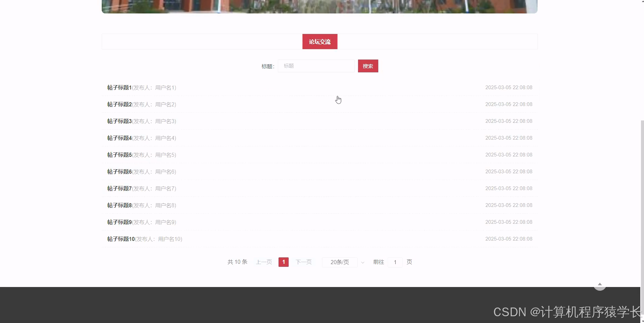This screenshot has height=323, width=644.
Task: Open the post 帖子标题7
Action: click(119, 188)
